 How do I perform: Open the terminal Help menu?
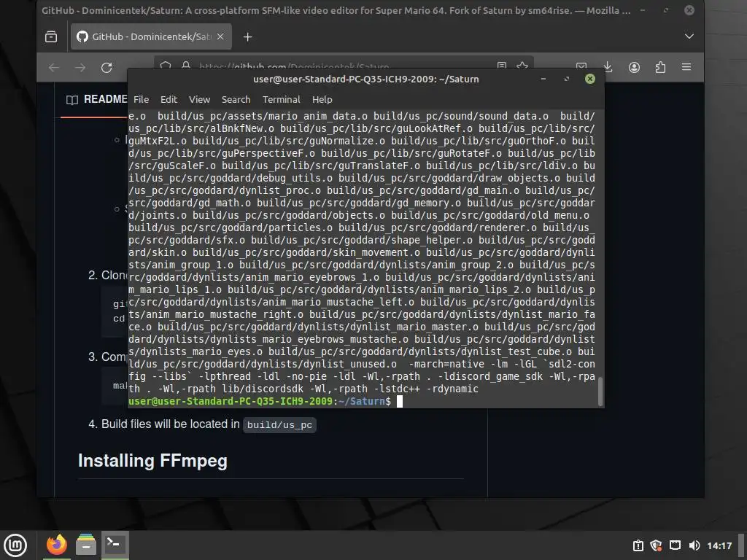(x=322, y=99)
